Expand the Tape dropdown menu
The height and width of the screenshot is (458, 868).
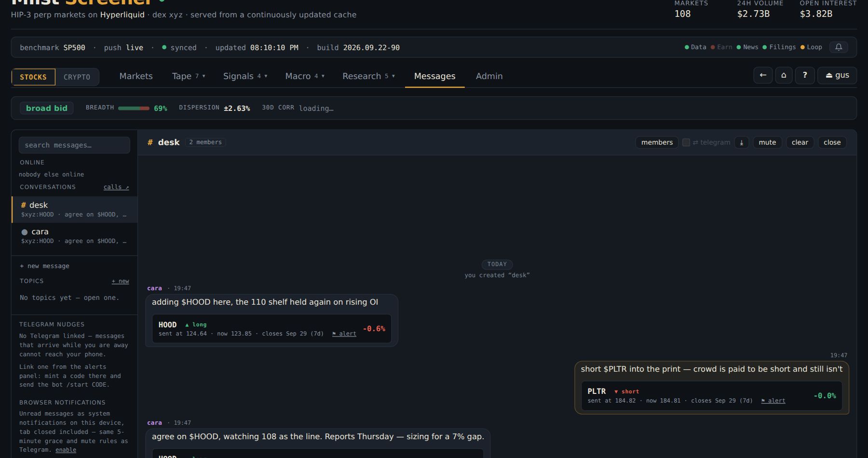click(x=189, y=76)
